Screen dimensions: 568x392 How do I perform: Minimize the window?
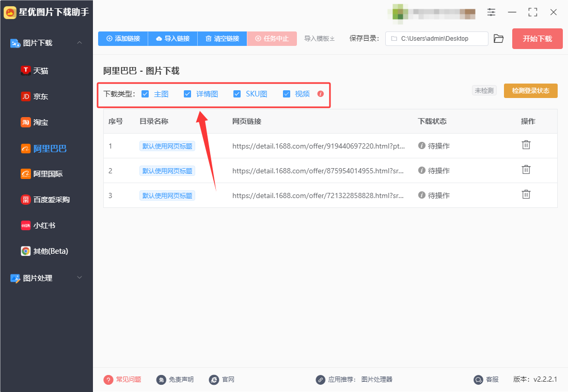512,12
